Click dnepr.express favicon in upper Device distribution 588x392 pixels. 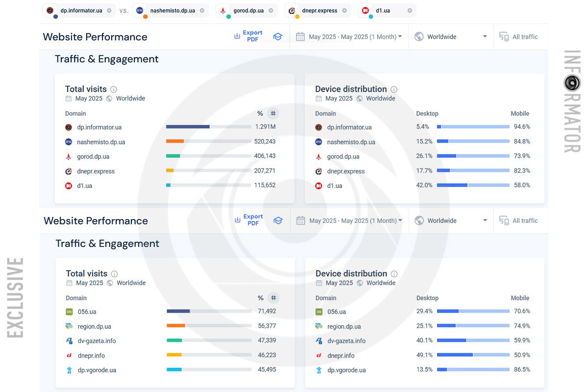point(318,171)
